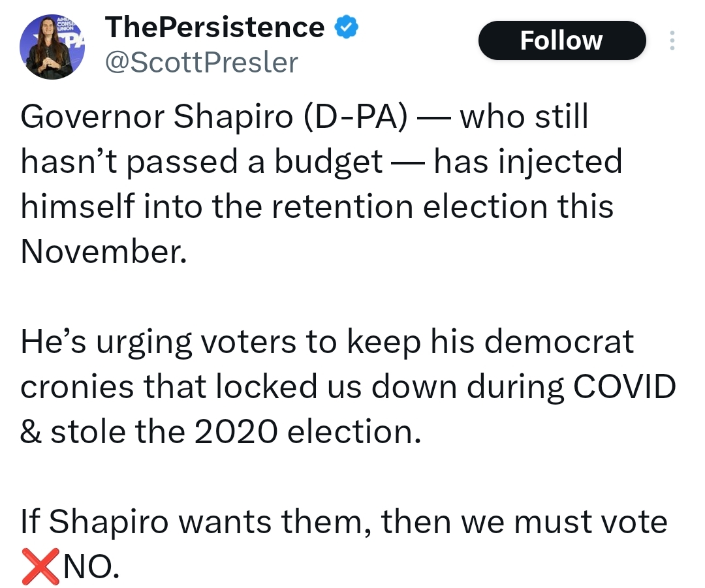Click the red X emoji
The height and width of the screenshot is (588, 705).
pos(39,566)
